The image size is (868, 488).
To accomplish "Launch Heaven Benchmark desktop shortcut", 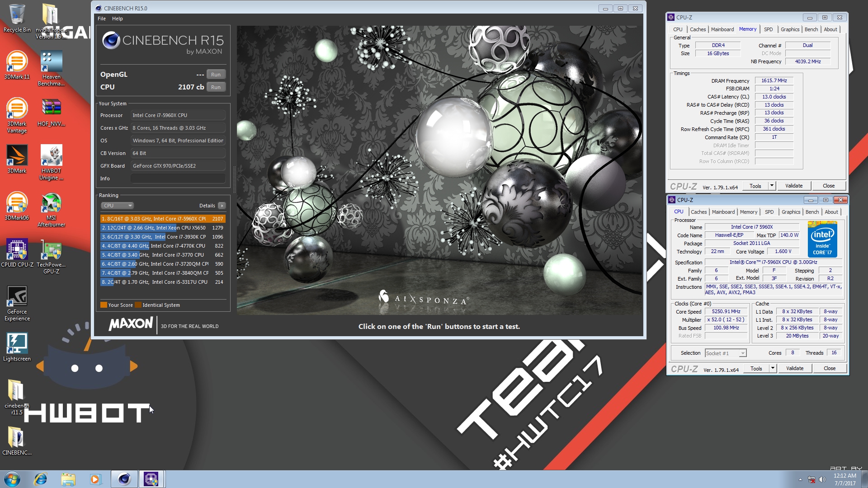I will tap(51, 68).
